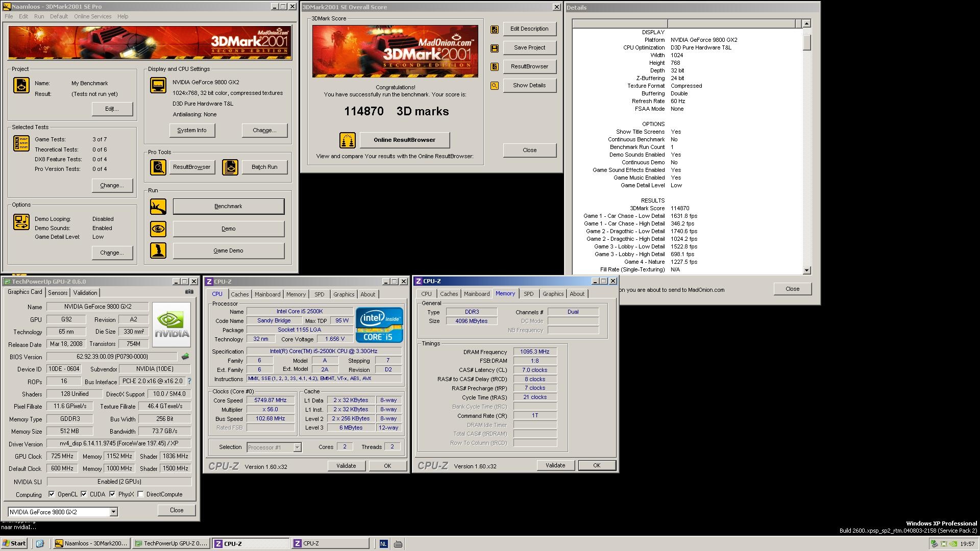Click the Bus Interface question mark icon
The image size is (980, 551).
(189, 381)
